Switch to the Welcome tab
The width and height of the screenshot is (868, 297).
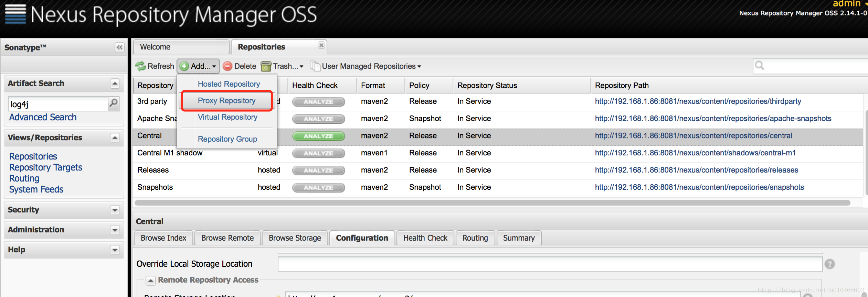coord(181,47)
